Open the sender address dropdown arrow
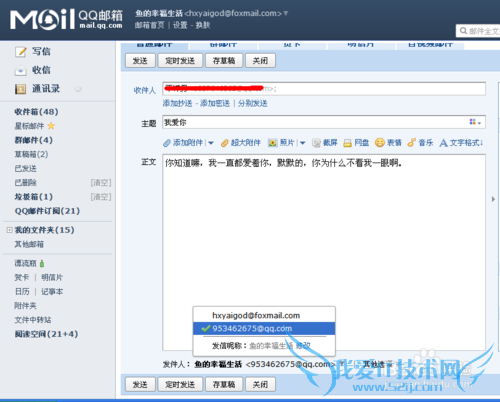The image size is (500, 402). coord(341,363)
